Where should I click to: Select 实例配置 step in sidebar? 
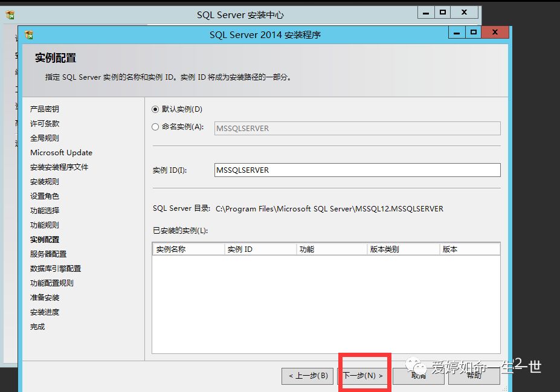(45, 240)
